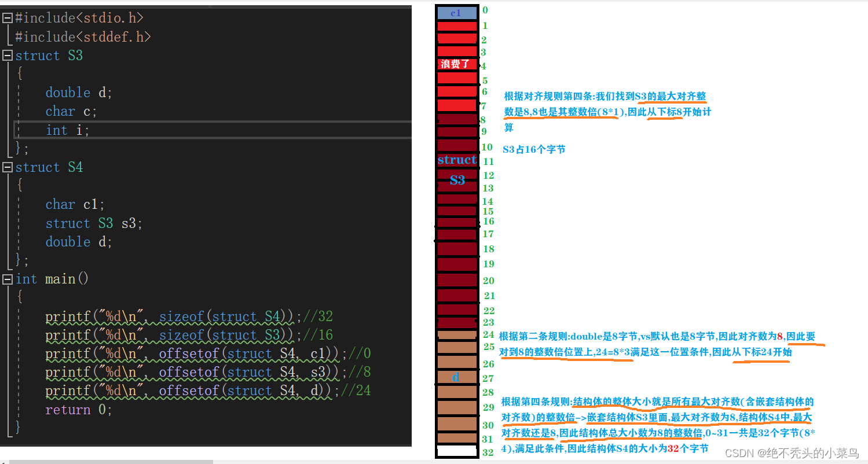Viewport: 868px width, 464px height.
Task: Click the 'char c;' line in S3
Action: coord(71,111)
